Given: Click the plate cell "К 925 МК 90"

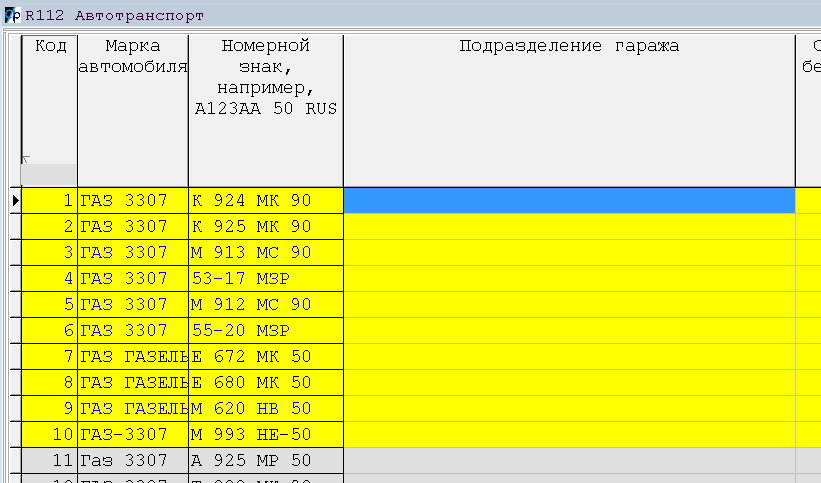Looking at the screenshot, I should (x=265, y=227).
